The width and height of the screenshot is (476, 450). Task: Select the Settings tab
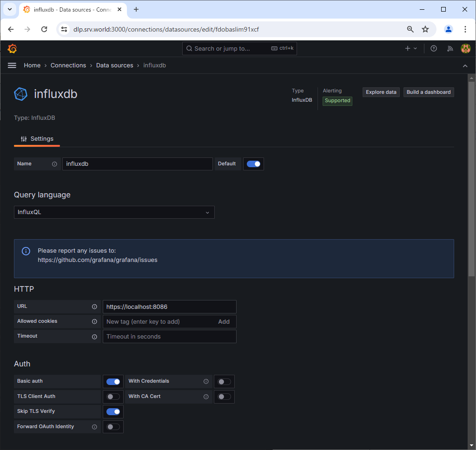pos(37,139)
